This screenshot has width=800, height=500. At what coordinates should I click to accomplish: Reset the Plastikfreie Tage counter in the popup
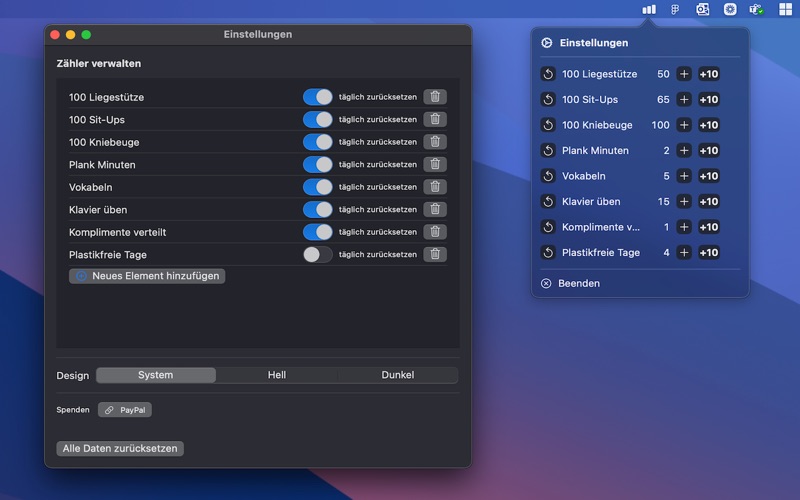548,253
